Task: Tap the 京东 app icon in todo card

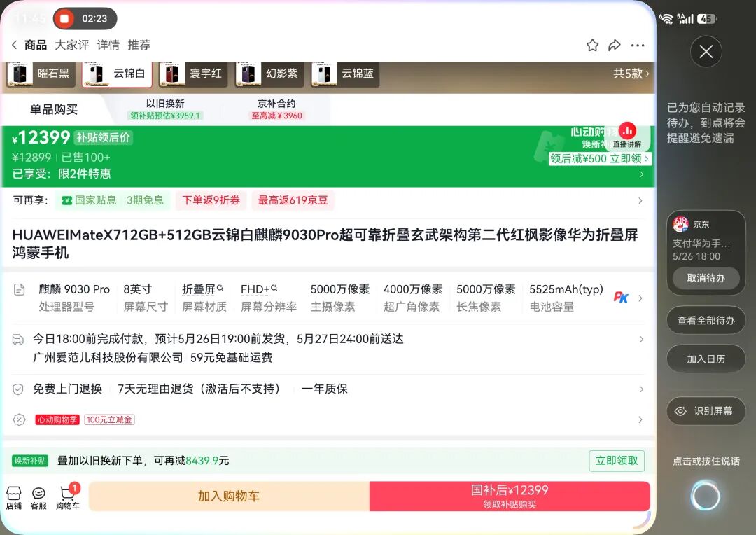Action: click(x=680, y=224)
